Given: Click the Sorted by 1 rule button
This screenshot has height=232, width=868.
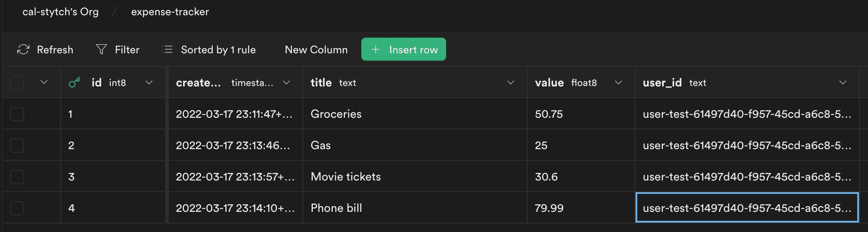Looking at the screenshot, I should pyautogui.click(x=209, y=49).
